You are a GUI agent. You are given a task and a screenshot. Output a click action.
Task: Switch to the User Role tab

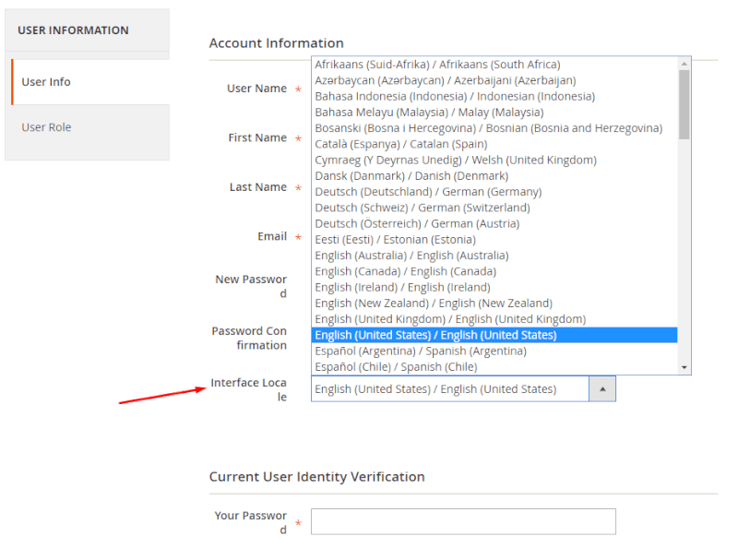(x=46, y=126)
